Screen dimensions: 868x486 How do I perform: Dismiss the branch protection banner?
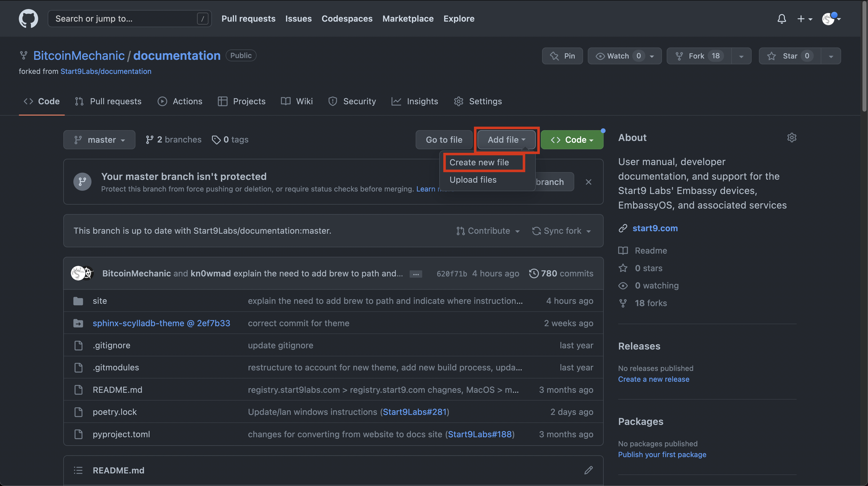(x=588, y=182)
